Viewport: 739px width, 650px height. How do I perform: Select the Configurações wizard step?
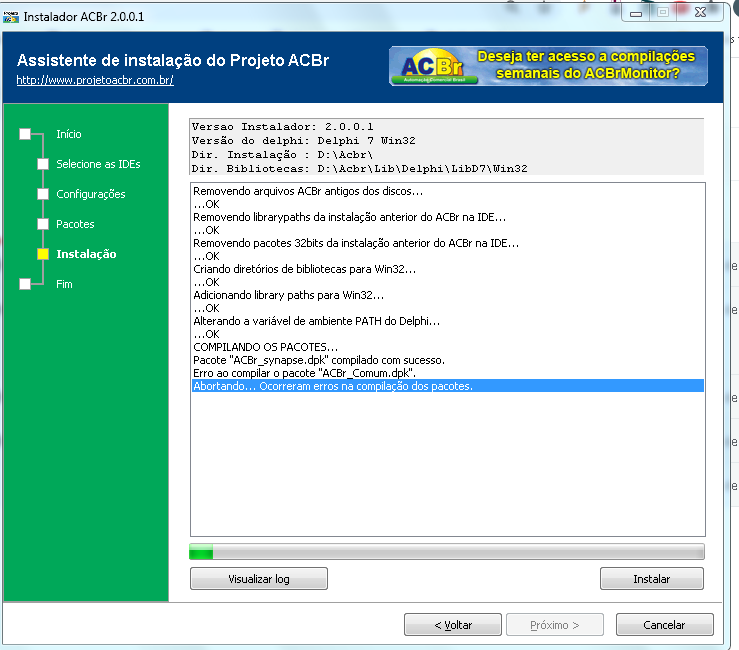click(90, 194)
